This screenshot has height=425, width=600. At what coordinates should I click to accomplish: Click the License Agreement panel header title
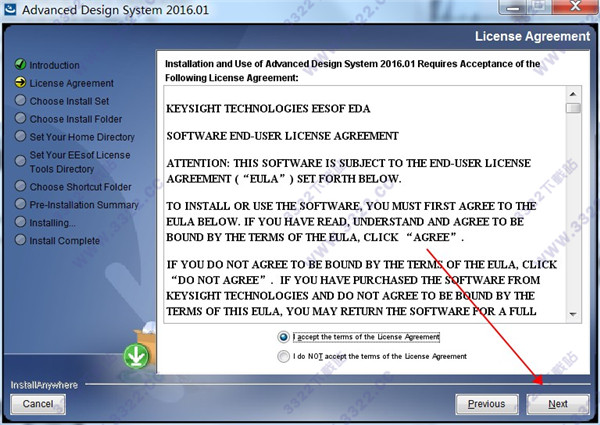533,36
